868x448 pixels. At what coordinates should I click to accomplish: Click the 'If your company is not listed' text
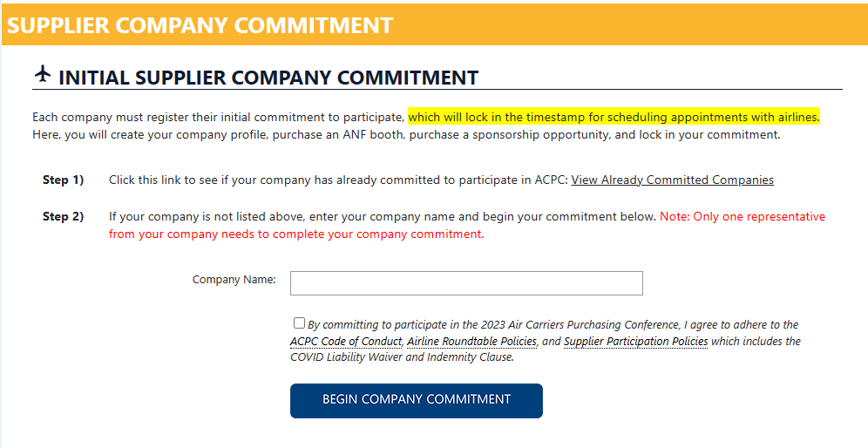383,216
